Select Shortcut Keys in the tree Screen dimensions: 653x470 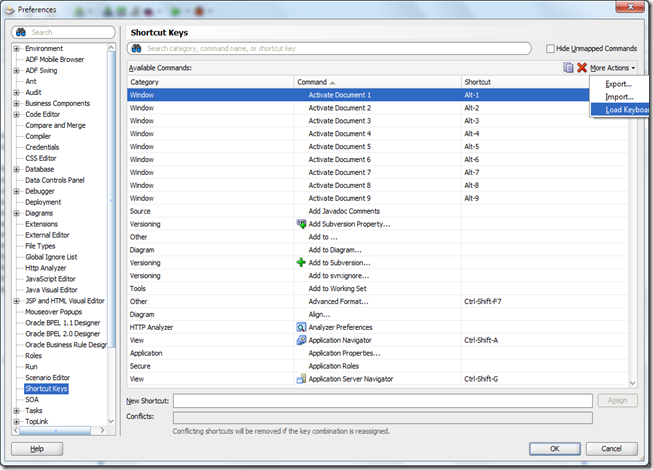tap(46, 388)
